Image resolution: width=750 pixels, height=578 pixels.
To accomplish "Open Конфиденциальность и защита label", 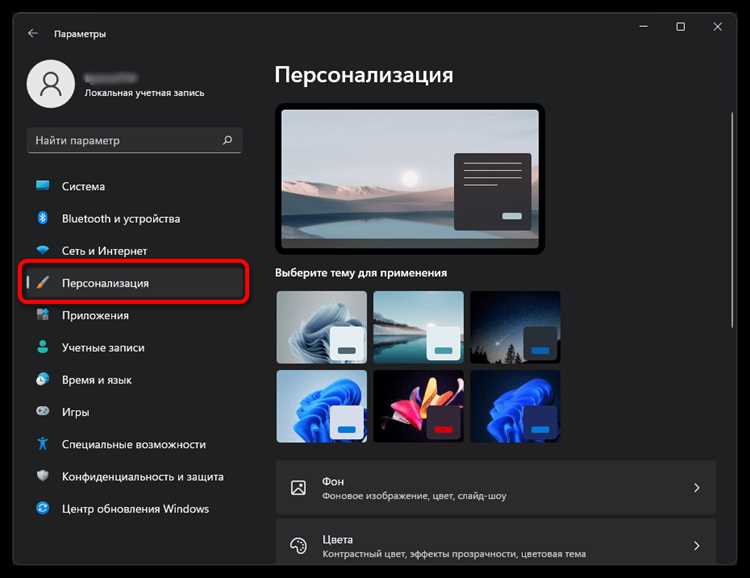I will click(143, 477).
